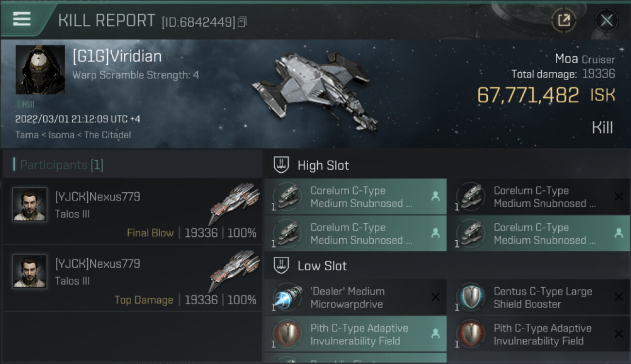Click the High Slot section icon

tap(282, 165)
